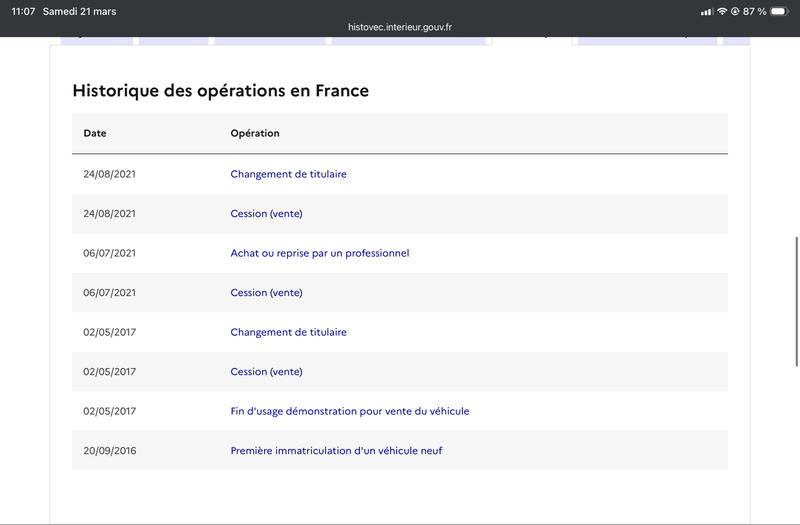Tap the battery icon in status bar
This screenshot has width=800, height=525.
tap(780, 11)
